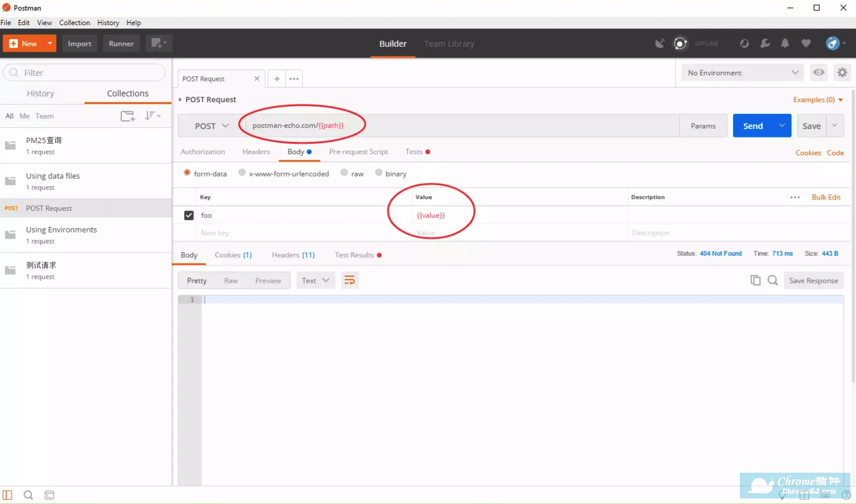Screen dimensions: 856x504
Task: Open the browse globe icon
Action: click(744, 44)
